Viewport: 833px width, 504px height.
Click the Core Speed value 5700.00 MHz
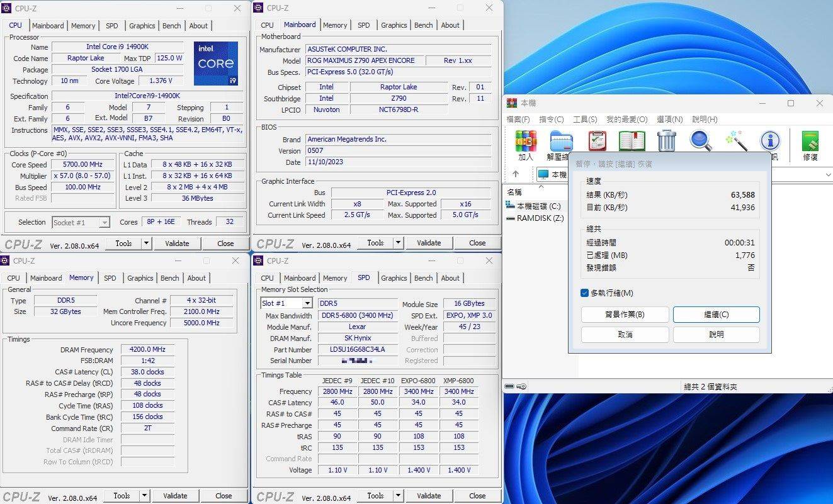click(82, 165)
